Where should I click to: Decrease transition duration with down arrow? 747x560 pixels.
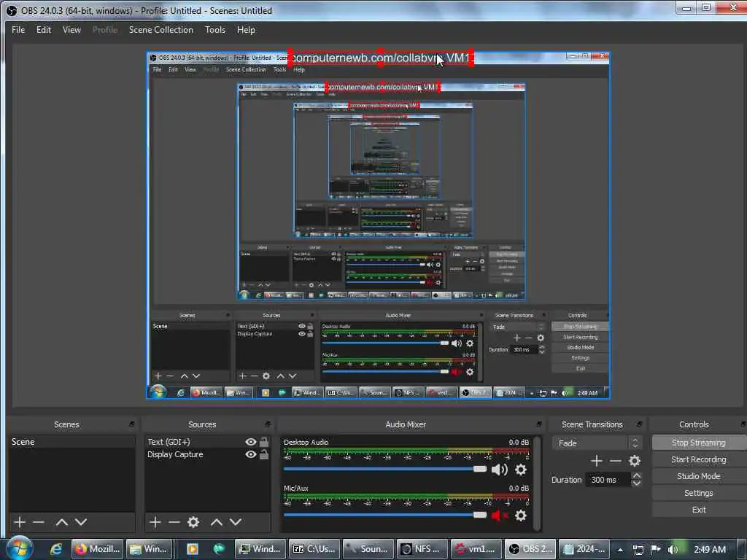pyautogui.click(x=636, y=483)
